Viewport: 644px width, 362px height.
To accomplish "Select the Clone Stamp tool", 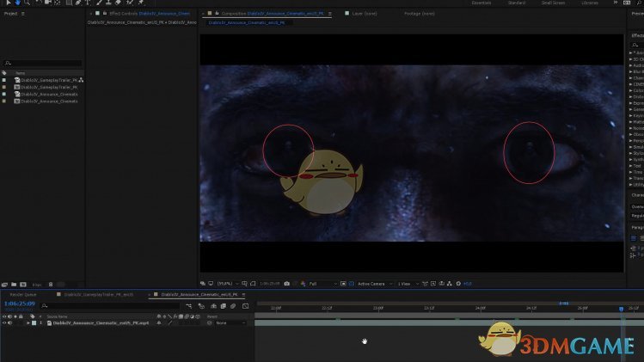I will [108, 3].
